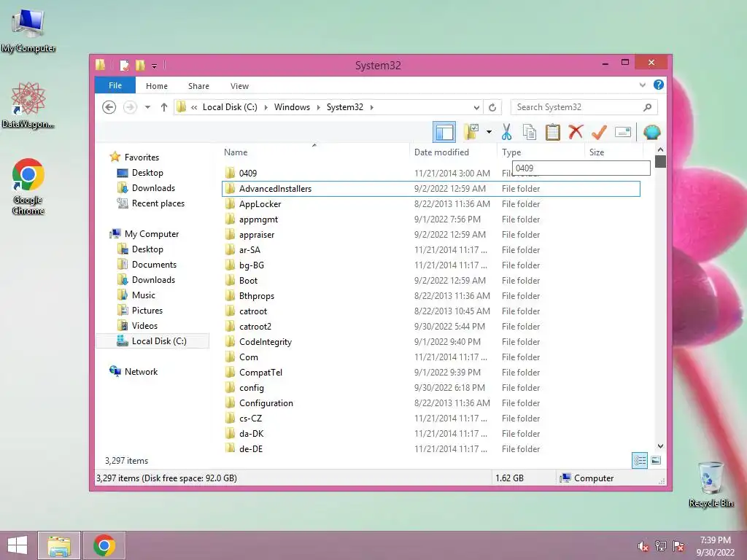The width and height of the screenshot is (747, 560).
Task: Select the catroot2 folder
Action: [x=430, y=326]
